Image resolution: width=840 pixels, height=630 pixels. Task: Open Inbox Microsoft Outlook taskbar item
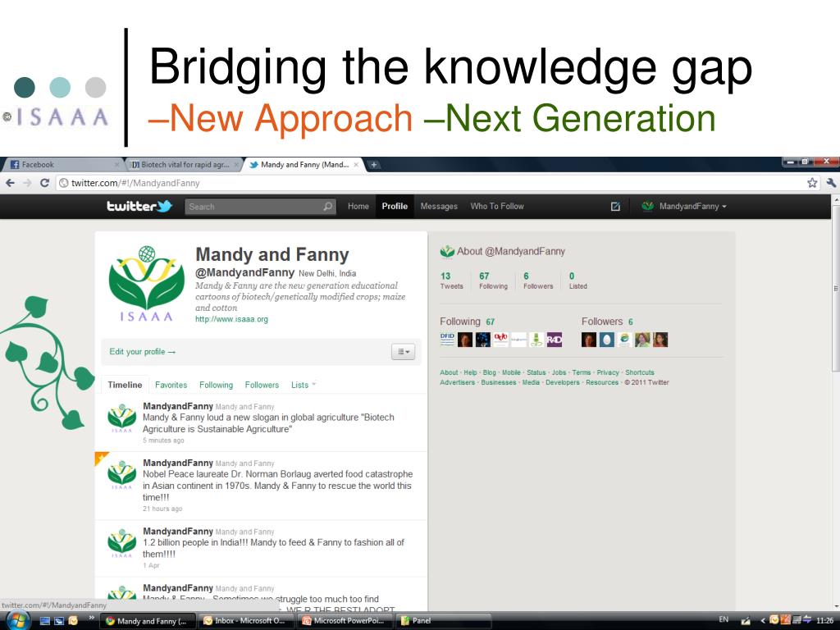[x=244, y=621]
